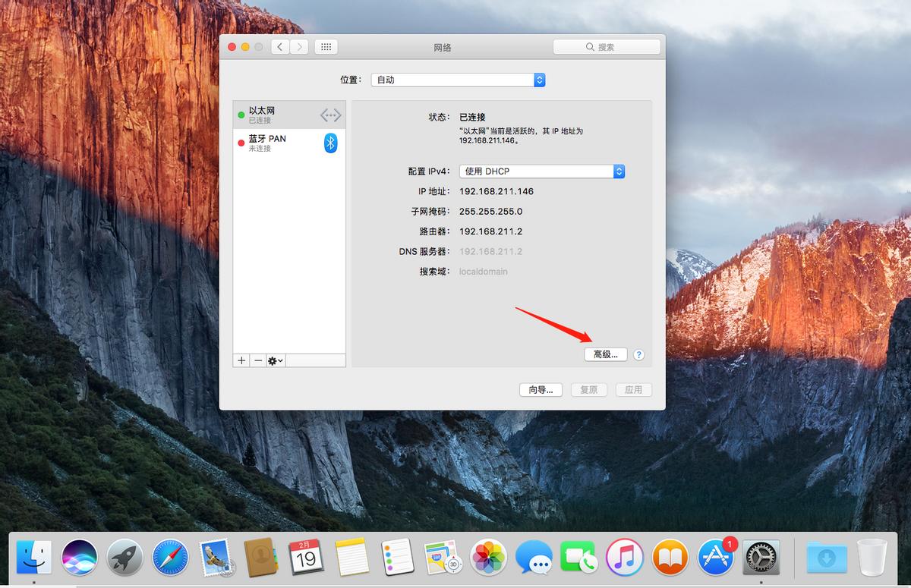The height and width of the screenshot is (588, 911).
Task: Open Safari from the Dock
Action: point(170,558)
